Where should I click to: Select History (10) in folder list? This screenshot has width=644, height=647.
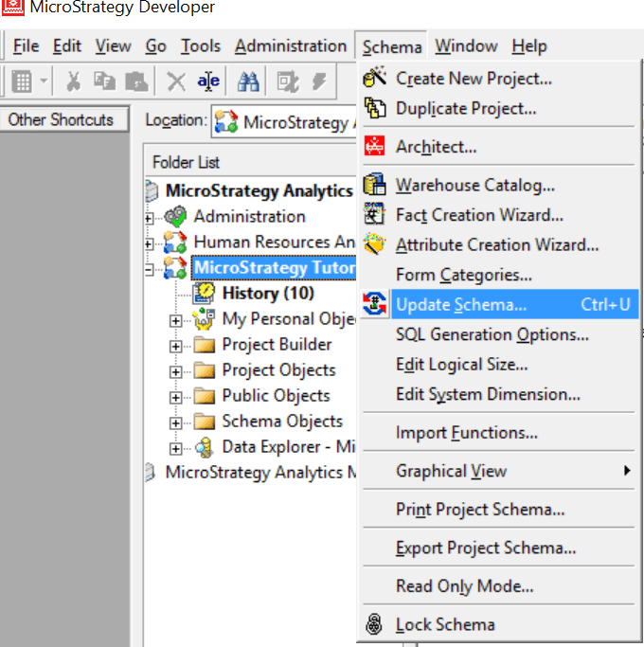[x=267, y=293]
